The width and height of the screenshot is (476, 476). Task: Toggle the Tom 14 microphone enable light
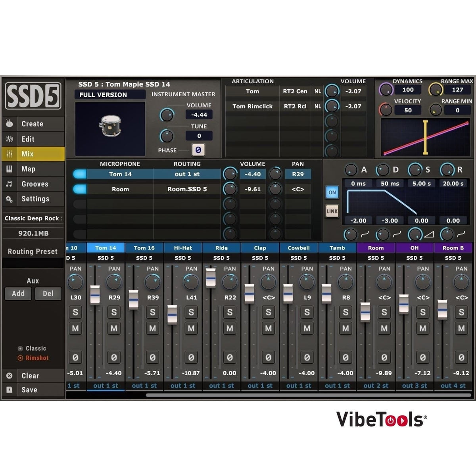[x=80, y=174]
